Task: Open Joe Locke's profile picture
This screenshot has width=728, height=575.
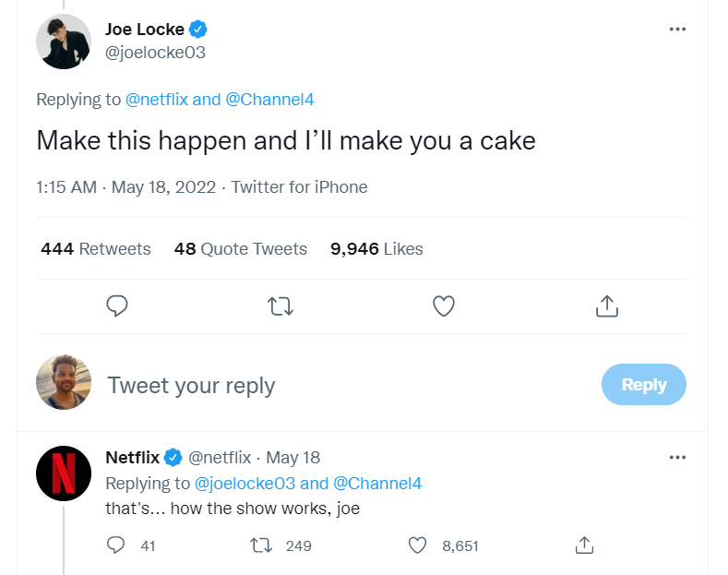Action: (64, 42)
